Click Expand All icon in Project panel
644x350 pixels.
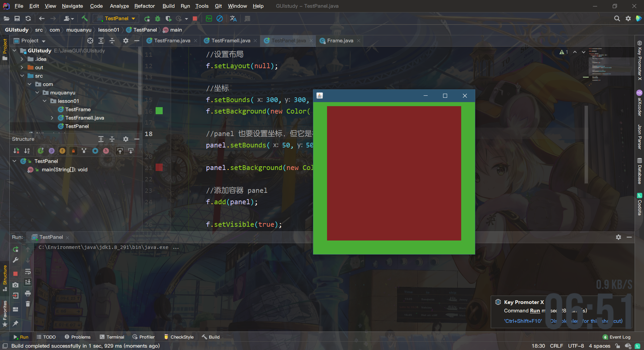pos(101,41)
